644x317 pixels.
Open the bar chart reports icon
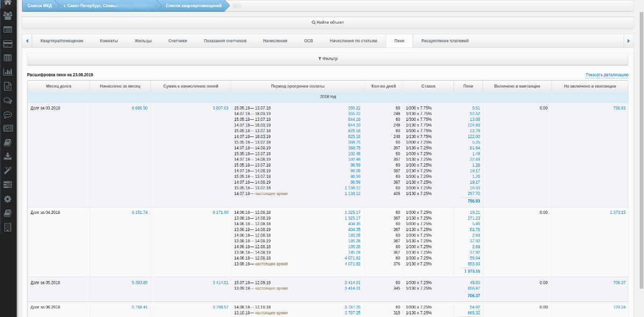click(8, 72)
